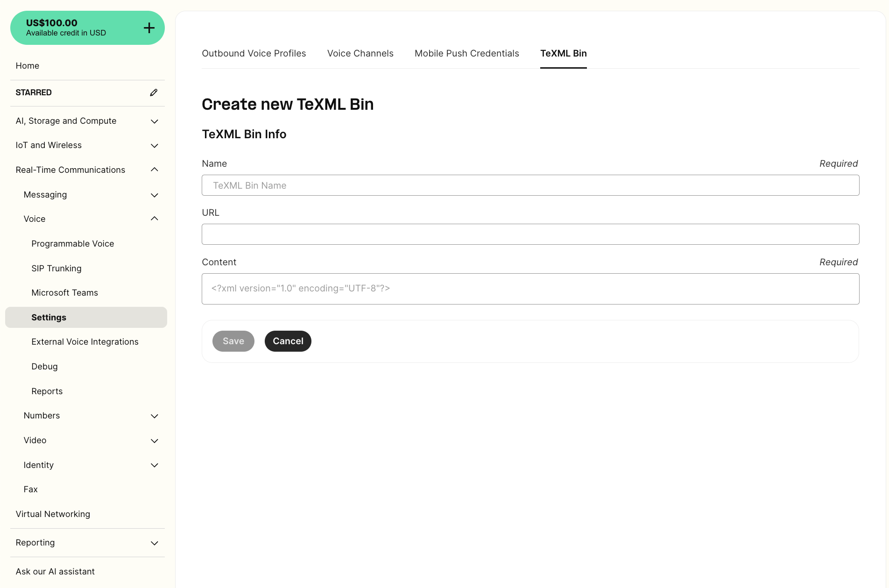Click the Content XML field

click(x=530, y=289)
